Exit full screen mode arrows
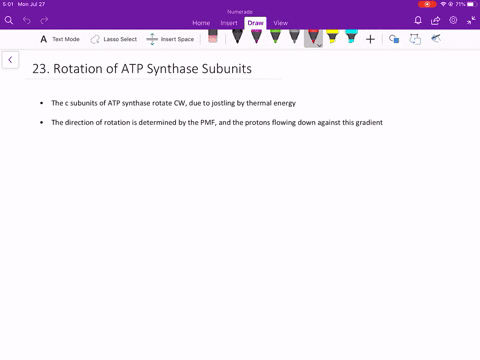This screenshot has height=360, width=480. (x=471, y=20)
